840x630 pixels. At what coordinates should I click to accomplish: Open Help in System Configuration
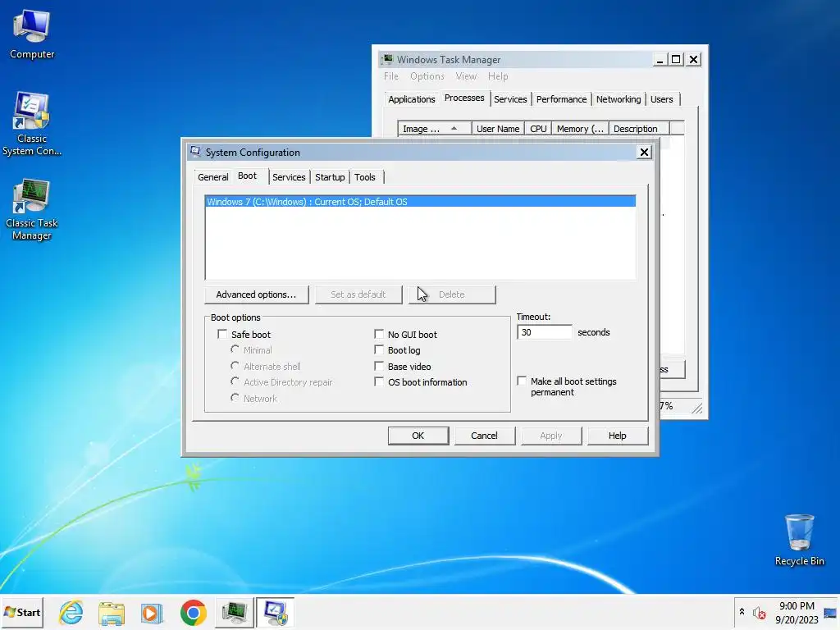617,436
